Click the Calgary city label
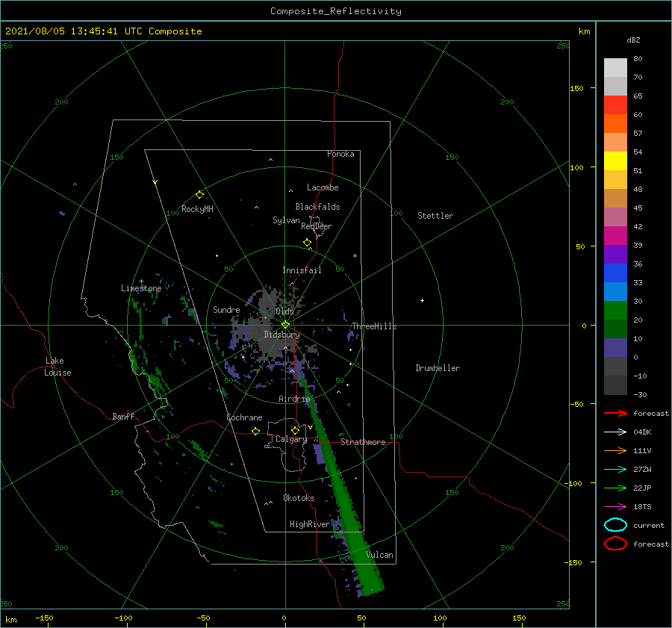672x628 pixels. 291,439
